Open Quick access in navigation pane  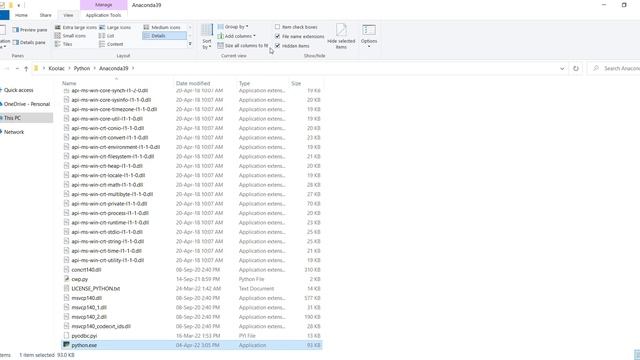click(19, 90)
